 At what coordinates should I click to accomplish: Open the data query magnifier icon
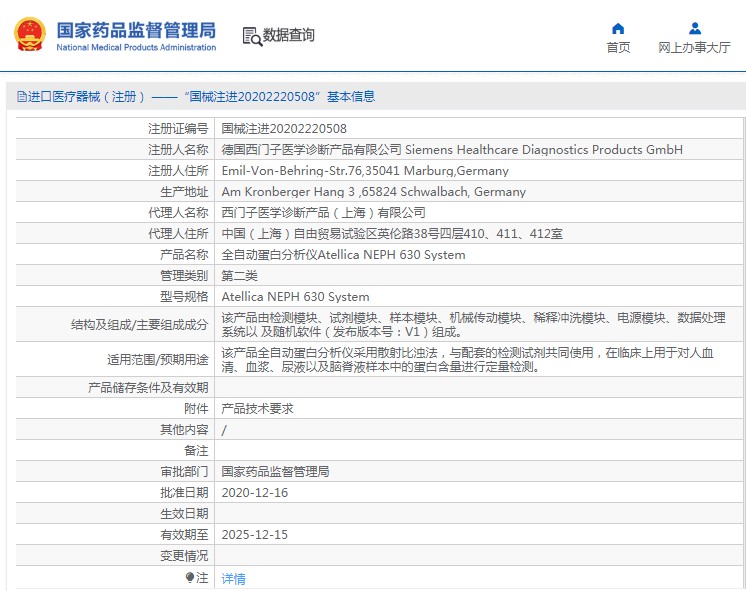(x=252, y=36)
